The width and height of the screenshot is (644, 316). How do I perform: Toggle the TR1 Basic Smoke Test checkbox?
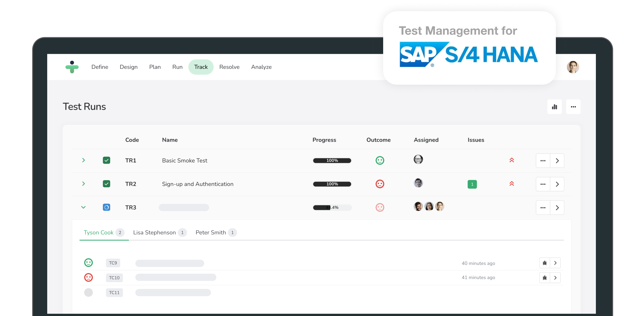point(107,160)
